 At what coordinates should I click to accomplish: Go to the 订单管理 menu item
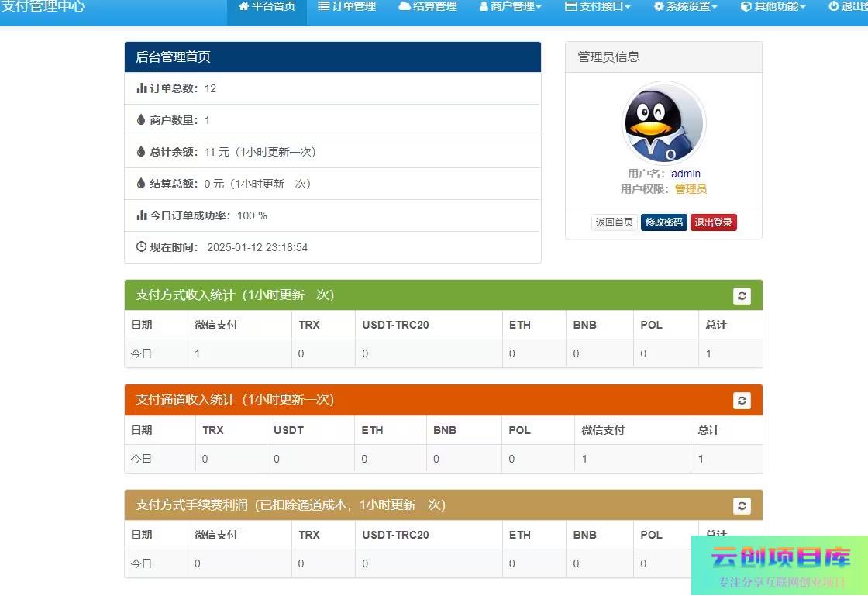(346, 7)
